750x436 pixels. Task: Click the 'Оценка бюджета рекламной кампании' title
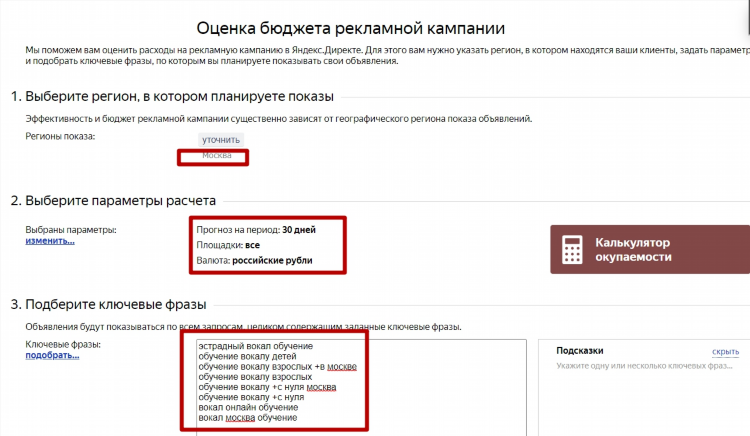(351, 28)
